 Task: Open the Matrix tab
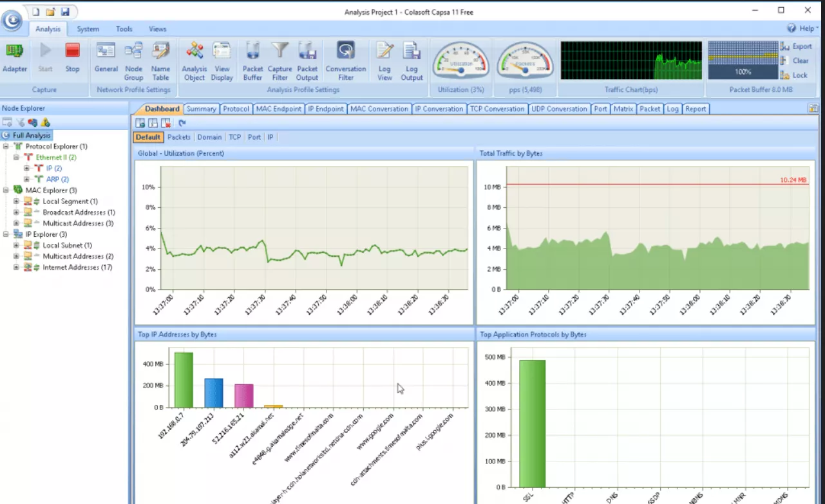[623, 109]
